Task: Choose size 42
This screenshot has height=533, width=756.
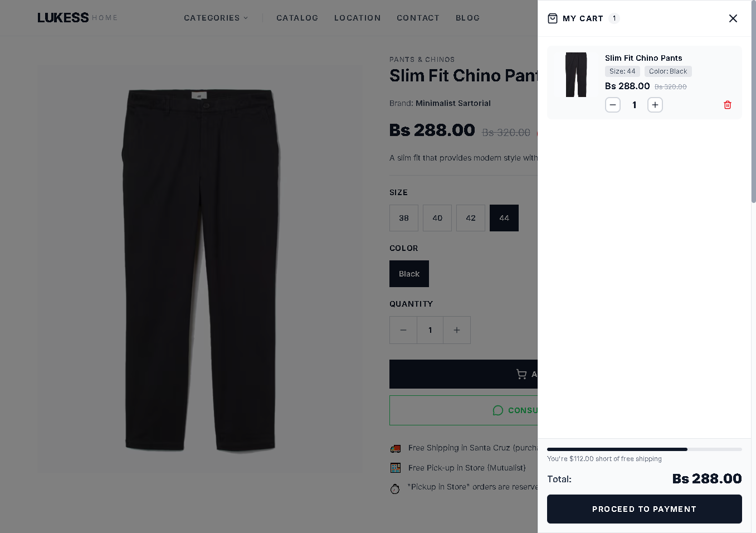Action: coord(471,218)
